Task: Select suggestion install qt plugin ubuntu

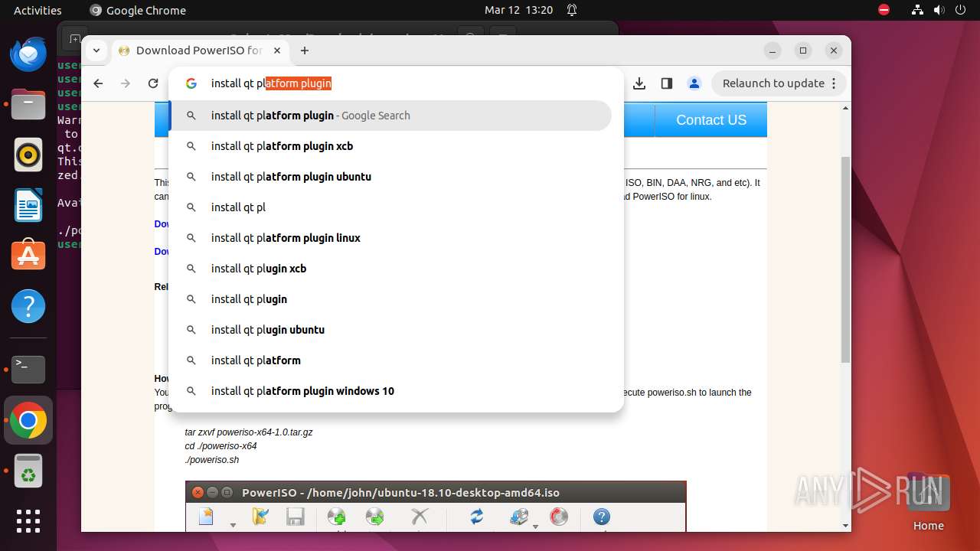Action: click(x=390, y=330)
